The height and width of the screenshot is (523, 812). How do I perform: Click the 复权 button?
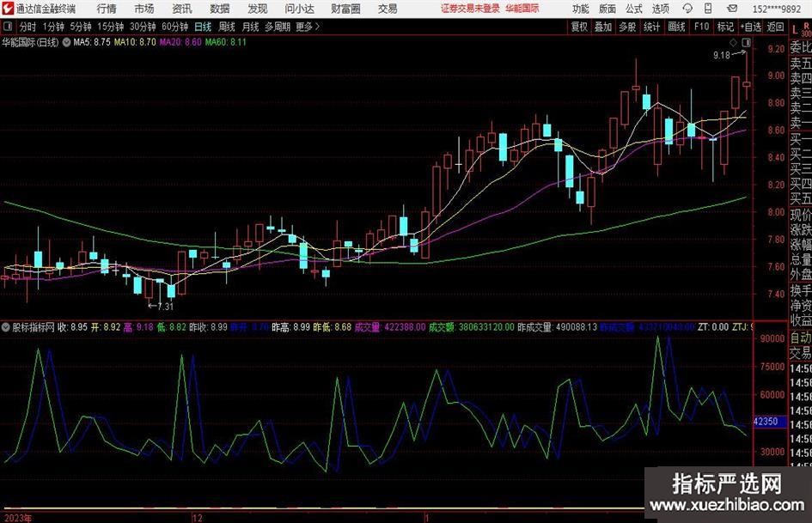click(x=579, y=27)
